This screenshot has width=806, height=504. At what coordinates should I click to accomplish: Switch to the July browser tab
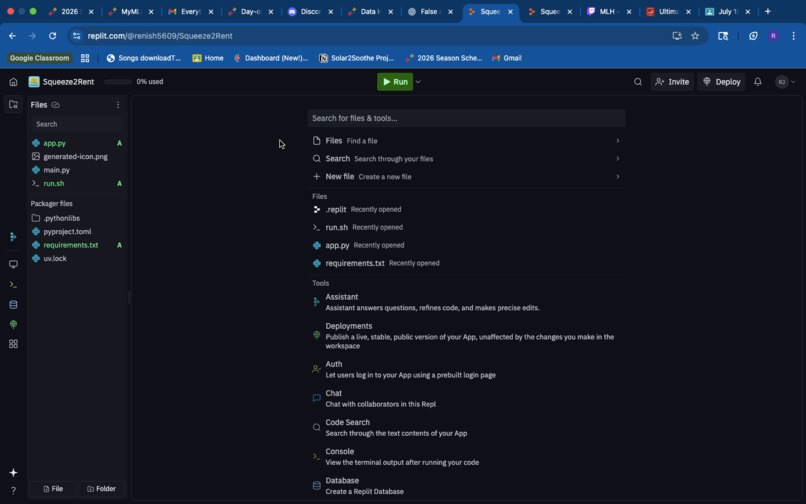click(x=727, y=11)
